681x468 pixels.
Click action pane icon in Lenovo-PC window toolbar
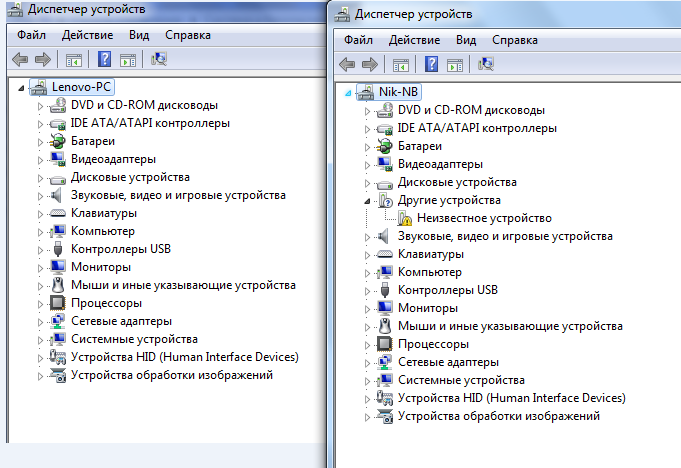[x=128, y=59]
